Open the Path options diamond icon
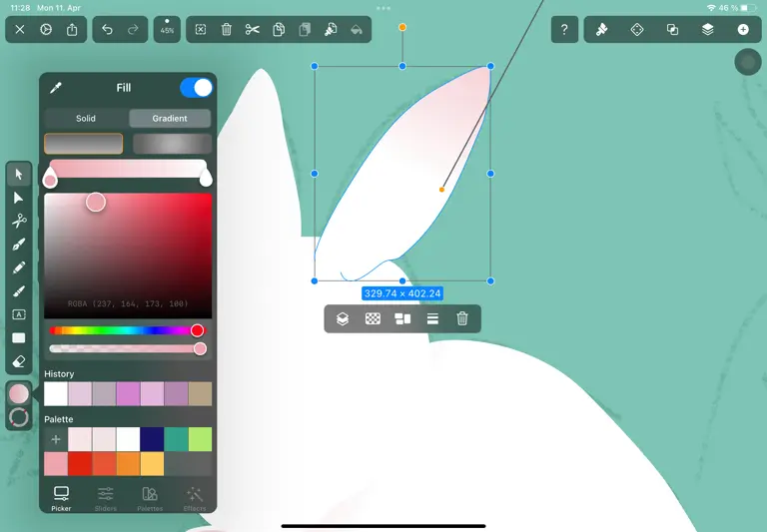Image resolution: width=767 pixels, height=532 pixels. tap(637, 30)
